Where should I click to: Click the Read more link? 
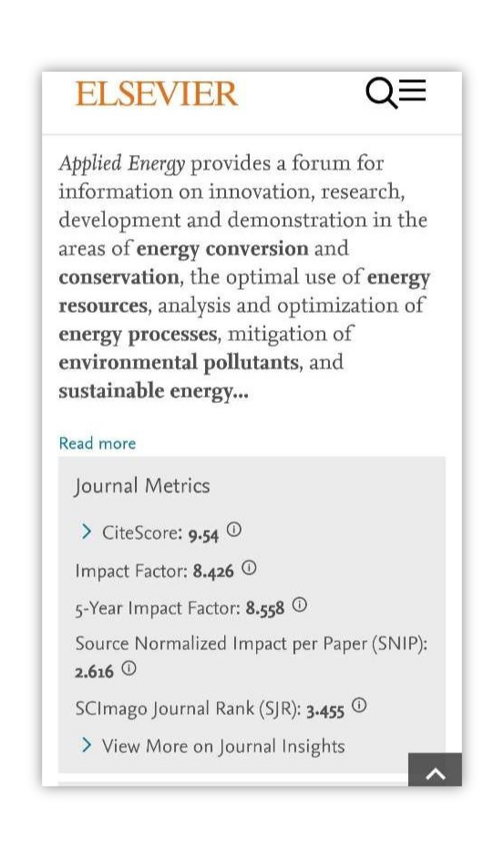click(98, 443)
